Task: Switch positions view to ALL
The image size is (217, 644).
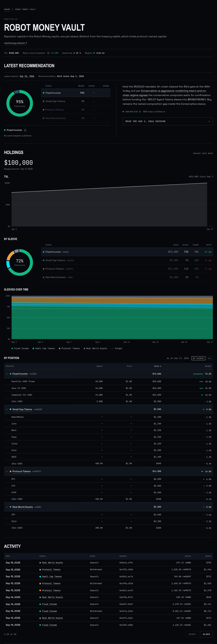Action: click(210, 358)
